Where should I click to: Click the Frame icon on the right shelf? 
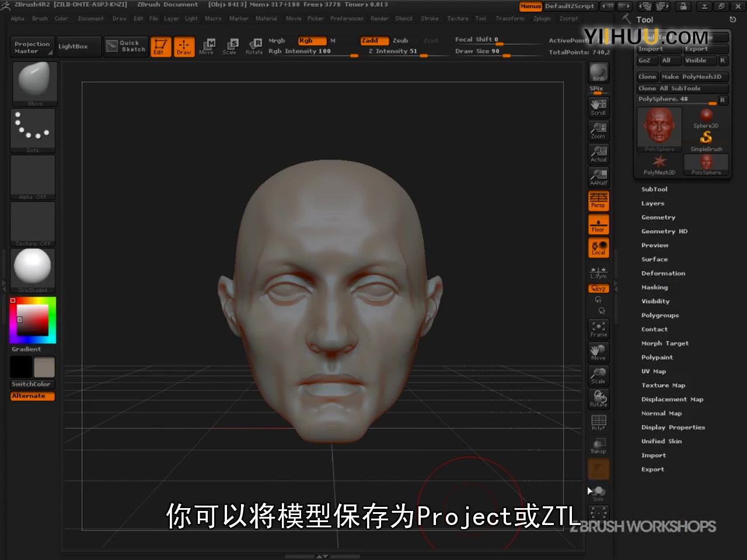click(598, 328)
